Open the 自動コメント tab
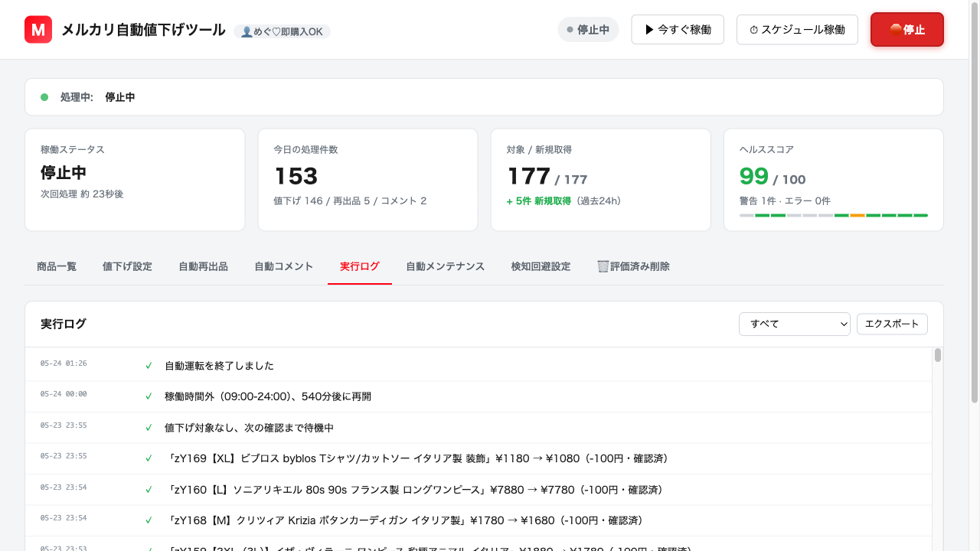980x551 pixels. click(284, 266)
